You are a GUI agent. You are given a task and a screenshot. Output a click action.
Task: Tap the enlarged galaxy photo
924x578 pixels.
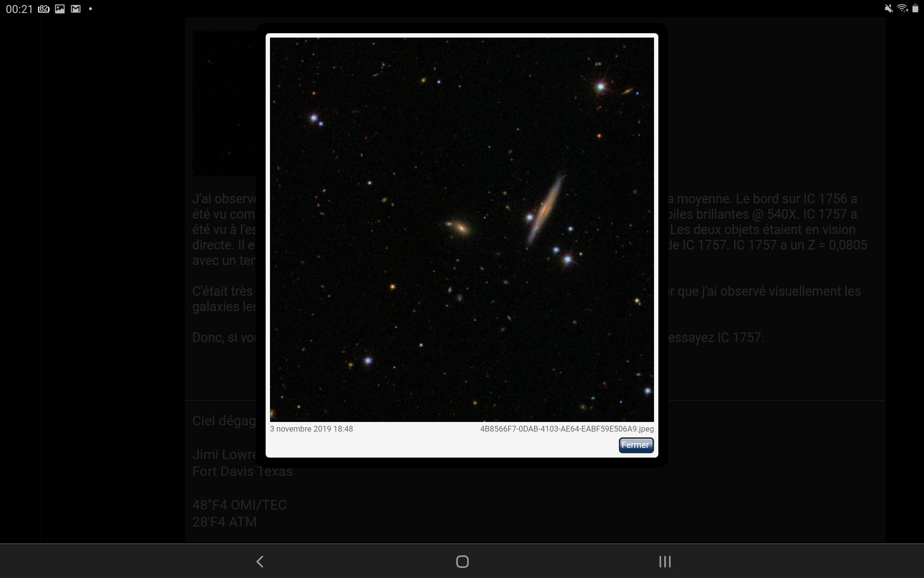point(462,230)
